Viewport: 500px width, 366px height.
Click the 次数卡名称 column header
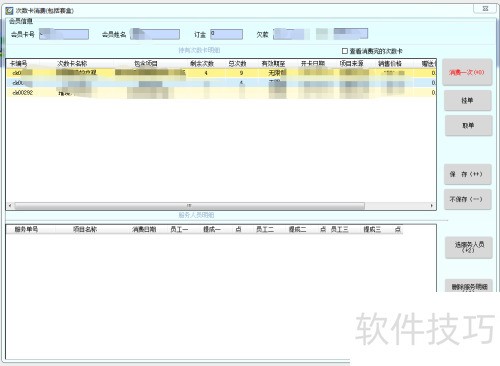coord(72,63)
